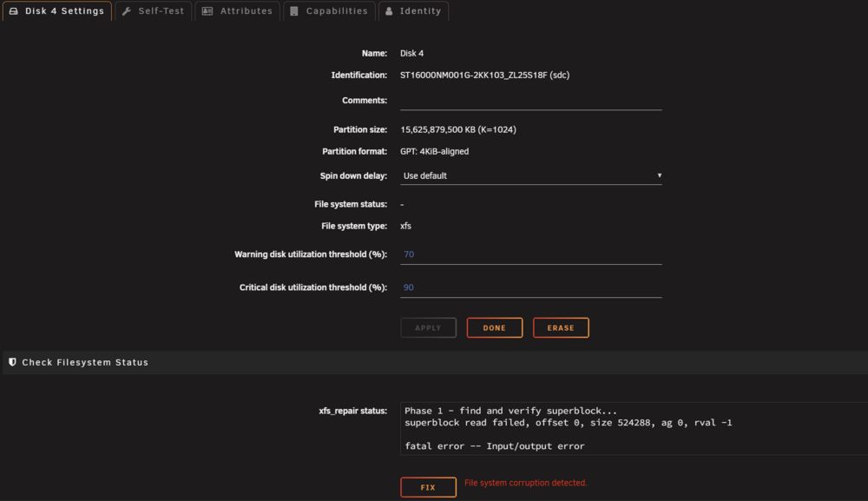Select the 'xfs' file system type value

pos(405,226)
